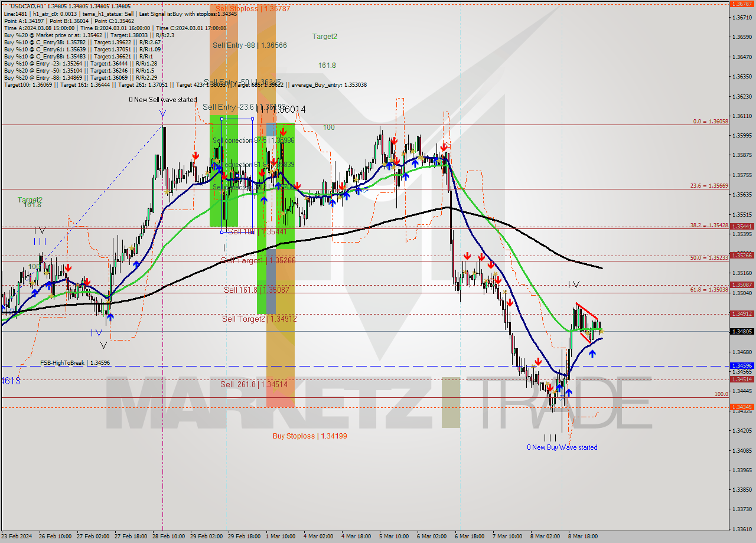Viewport: 756px width, 543px height.
Task: Click the red 1.36787 price tag on axis
Action: coord(741,4)
